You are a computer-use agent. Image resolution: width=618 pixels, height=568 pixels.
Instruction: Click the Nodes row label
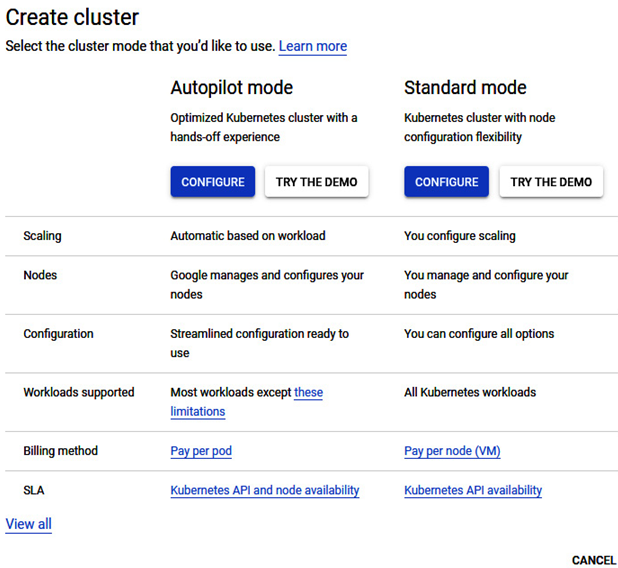pyautogui.click(x=40, y=275)
